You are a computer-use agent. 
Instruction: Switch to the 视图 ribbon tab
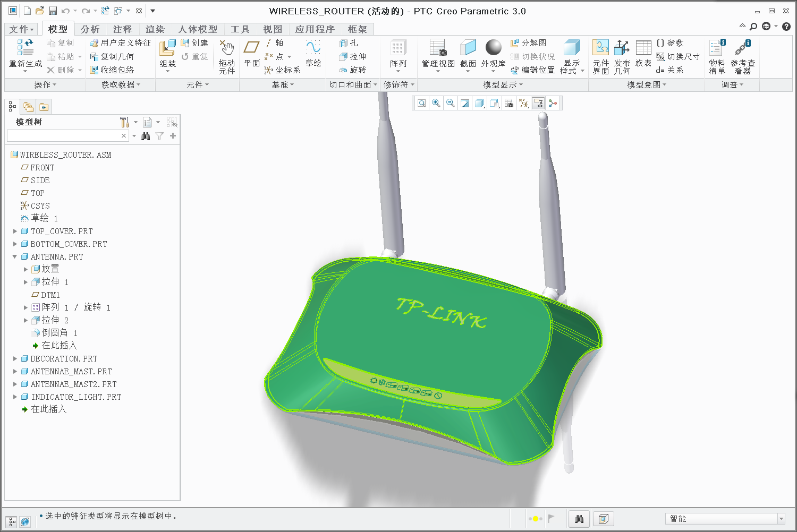coord(273,29)
